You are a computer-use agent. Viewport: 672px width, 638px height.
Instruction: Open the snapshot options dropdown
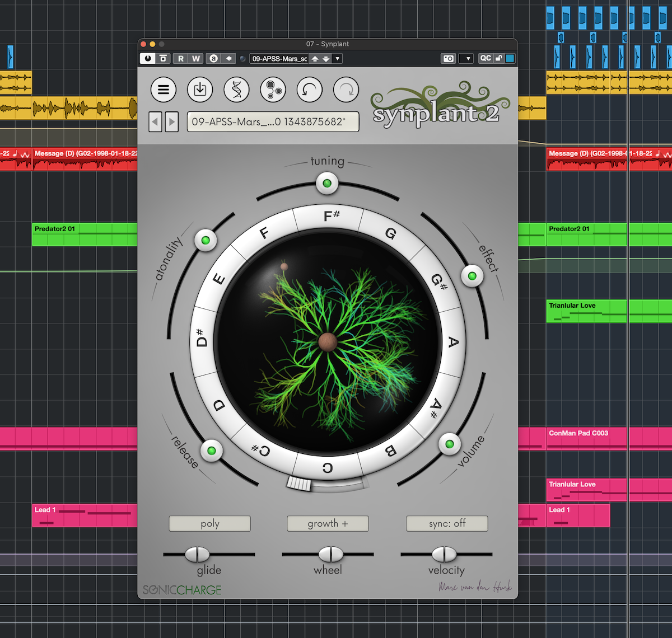(x=466, y=58)
